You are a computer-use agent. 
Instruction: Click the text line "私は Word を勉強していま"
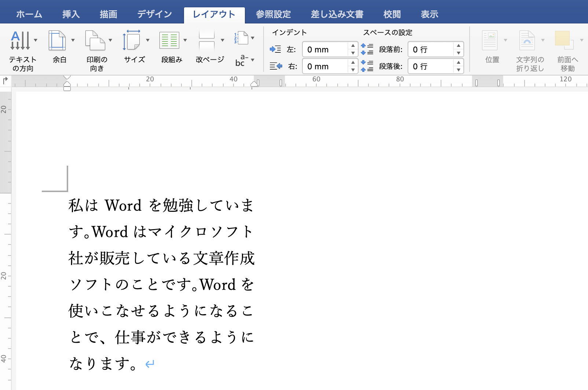click(161, 205)
